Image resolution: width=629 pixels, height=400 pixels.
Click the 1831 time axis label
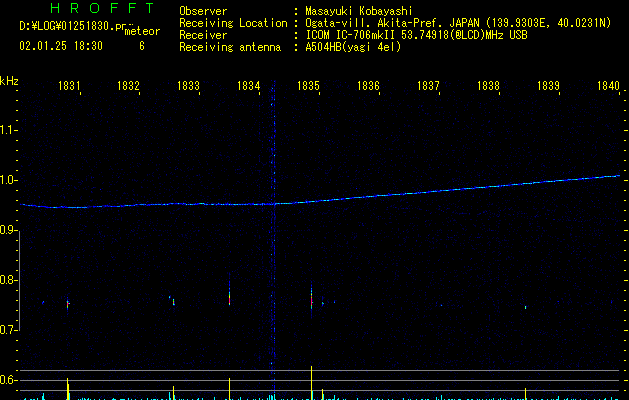[x=69, y=86]
